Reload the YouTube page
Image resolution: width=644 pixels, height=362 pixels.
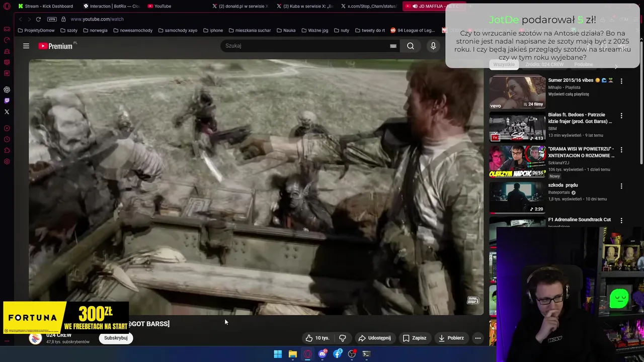(38, 19)
